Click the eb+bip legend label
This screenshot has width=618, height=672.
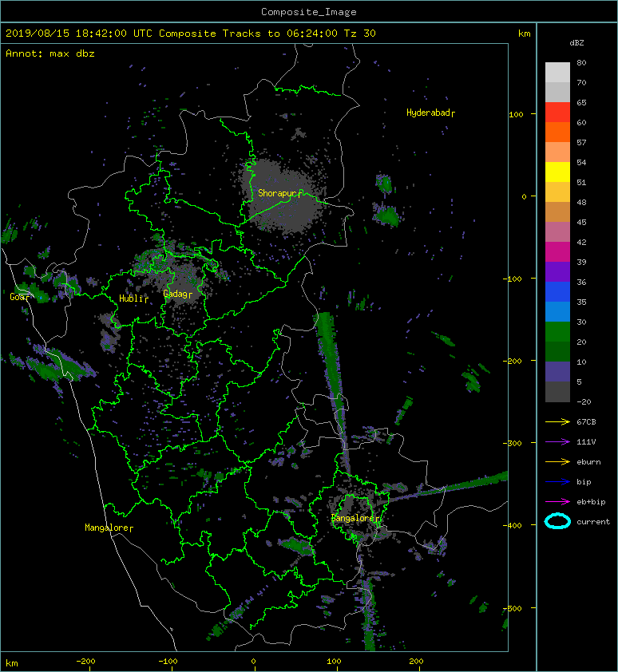pos(591,502)
